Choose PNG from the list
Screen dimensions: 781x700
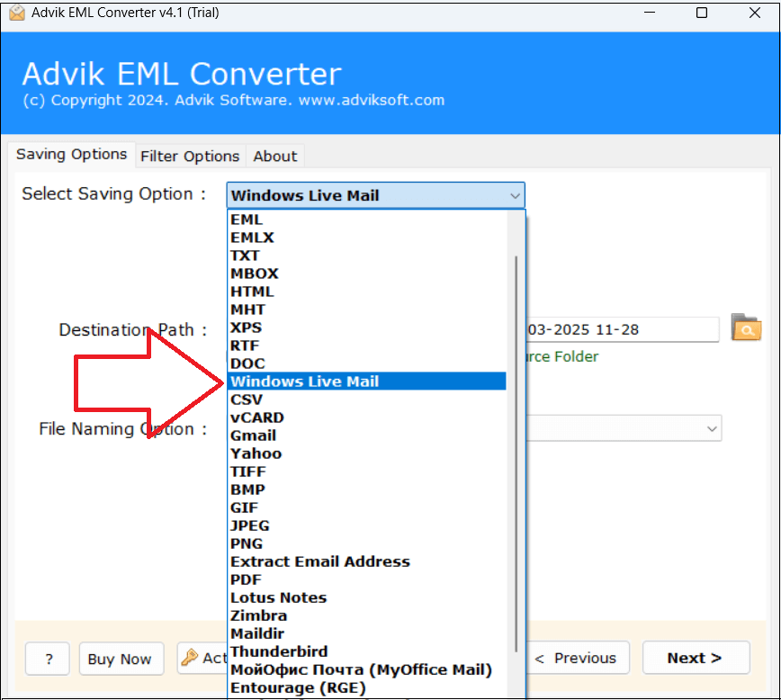[x=366, y=543]
